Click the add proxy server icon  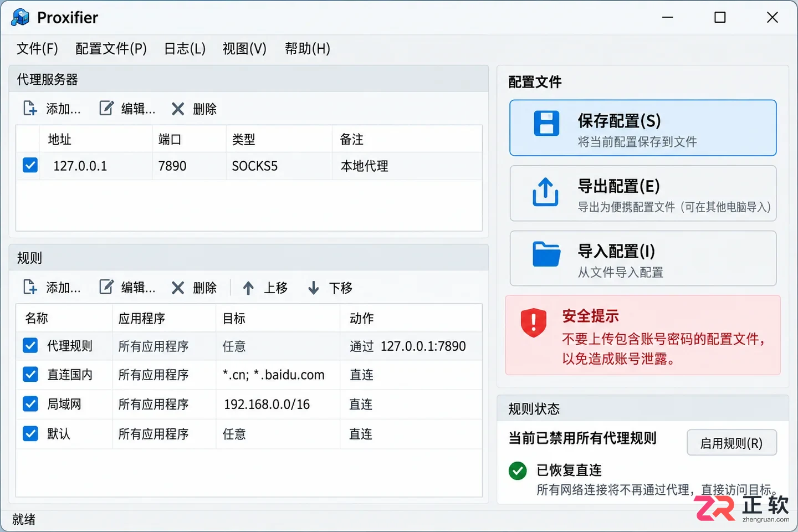(30, 109)
